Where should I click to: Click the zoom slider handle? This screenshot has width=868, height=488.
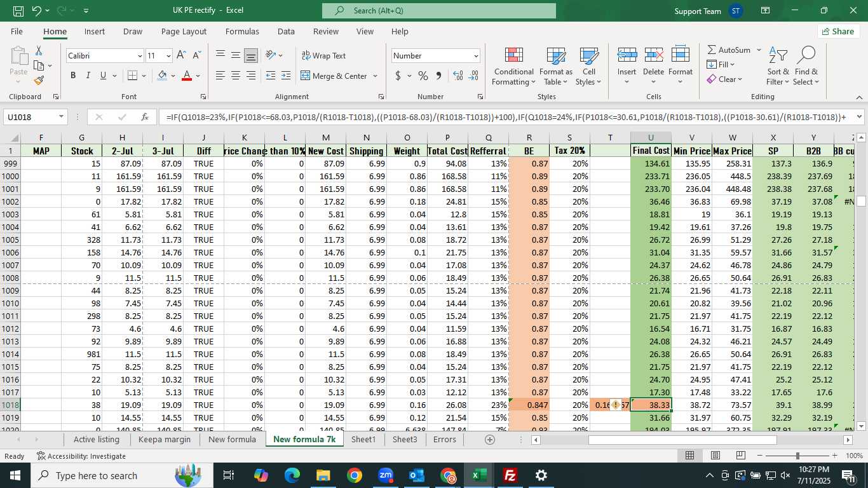797,456
